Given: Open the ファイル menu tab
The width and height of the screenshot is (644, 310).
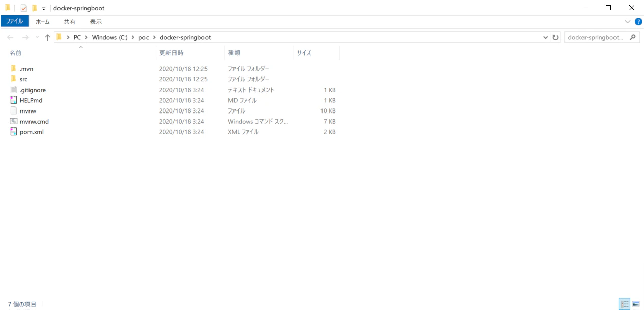Looking at the screenshot, I should click(x=15, y=21).
